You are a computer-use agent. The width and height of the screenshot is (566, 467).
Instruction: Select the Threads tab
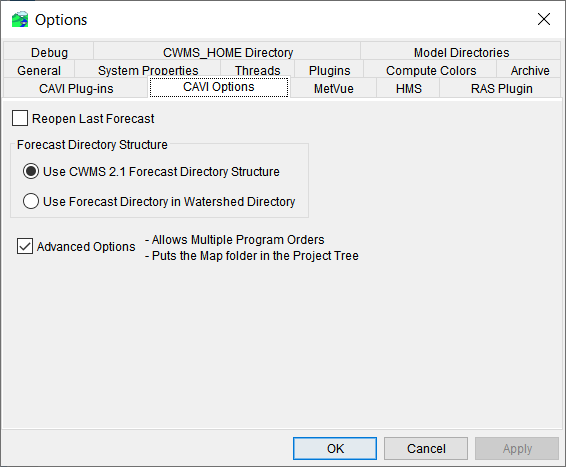pyautogui.click(x=257, y=71)
